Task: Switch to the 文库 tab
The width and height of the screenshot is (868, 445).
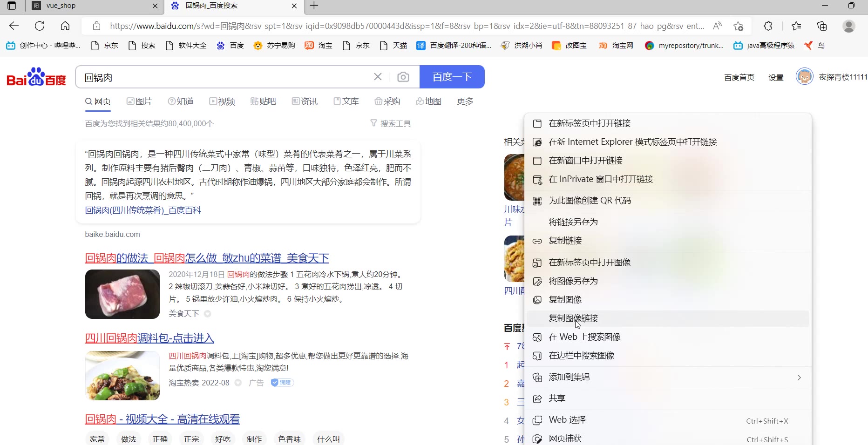Action: click(x=346, y=101)
